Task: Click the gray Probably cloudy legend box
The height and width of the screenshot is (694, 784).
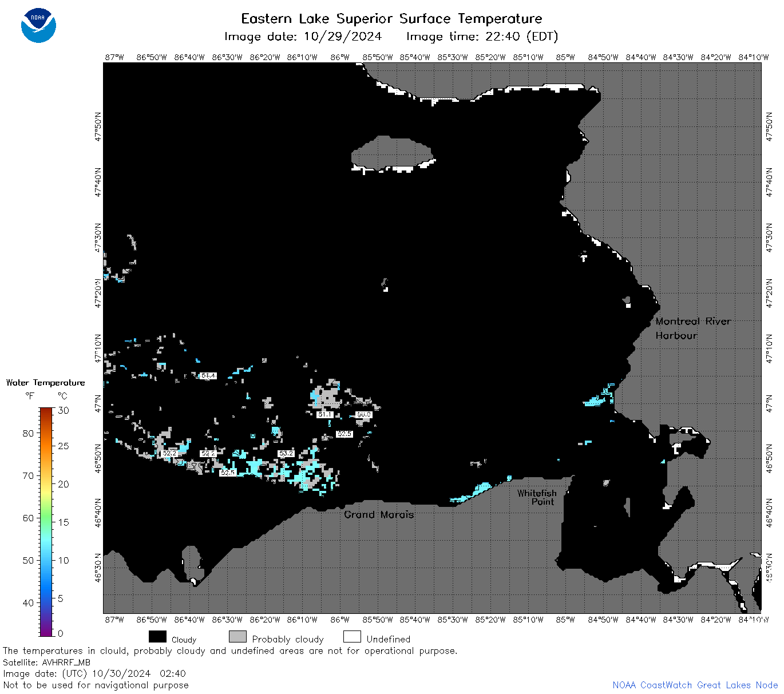Action: [x=237, y=637]
